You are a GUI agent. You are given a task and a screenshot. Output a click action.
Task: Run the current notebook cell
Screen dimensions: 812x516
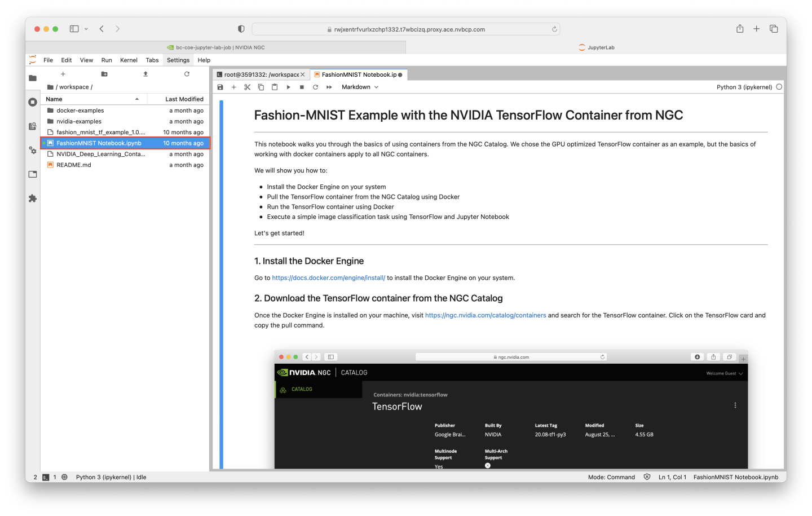click(x=288, y=87)
